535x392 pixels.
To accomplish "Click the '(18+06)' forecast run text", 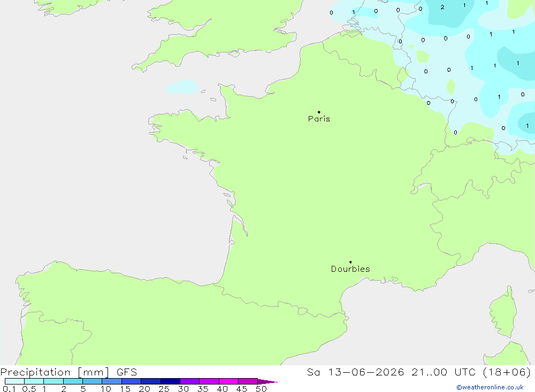I will (507, 372).
